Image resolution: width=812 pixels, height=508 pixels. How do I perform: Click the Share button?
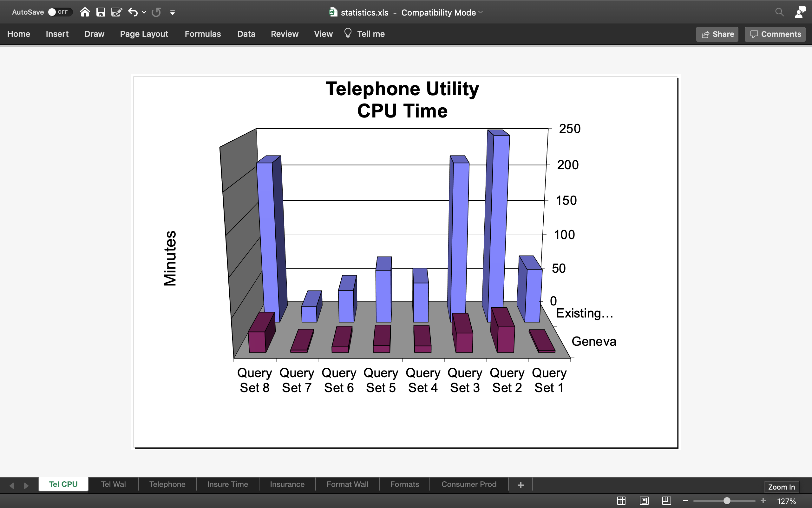point(717,34)
